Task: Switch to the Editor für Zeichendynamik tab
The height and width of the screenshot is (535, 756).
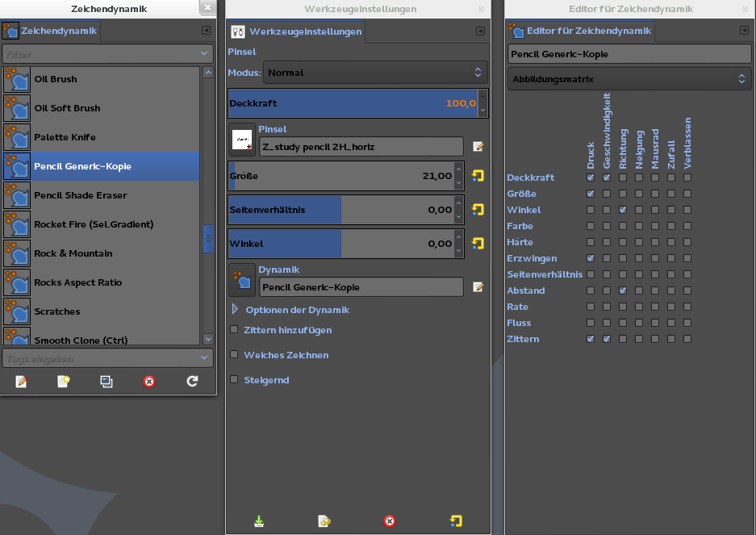Action: point(580,31)
